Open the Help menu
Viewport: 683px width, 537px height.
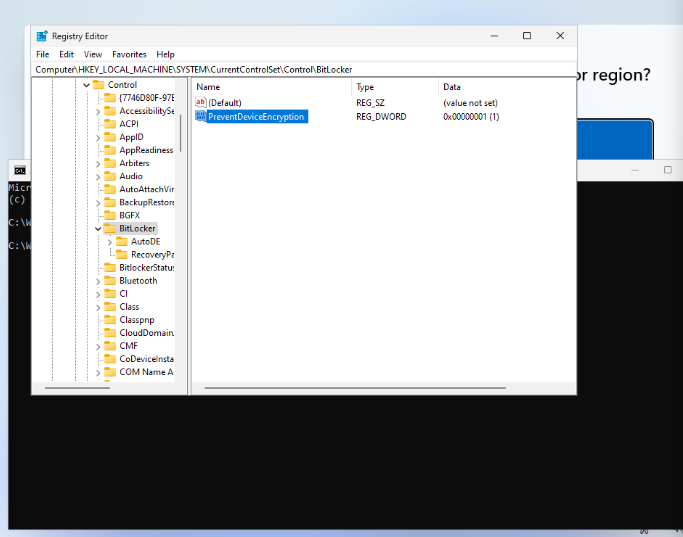pos(165,54)
